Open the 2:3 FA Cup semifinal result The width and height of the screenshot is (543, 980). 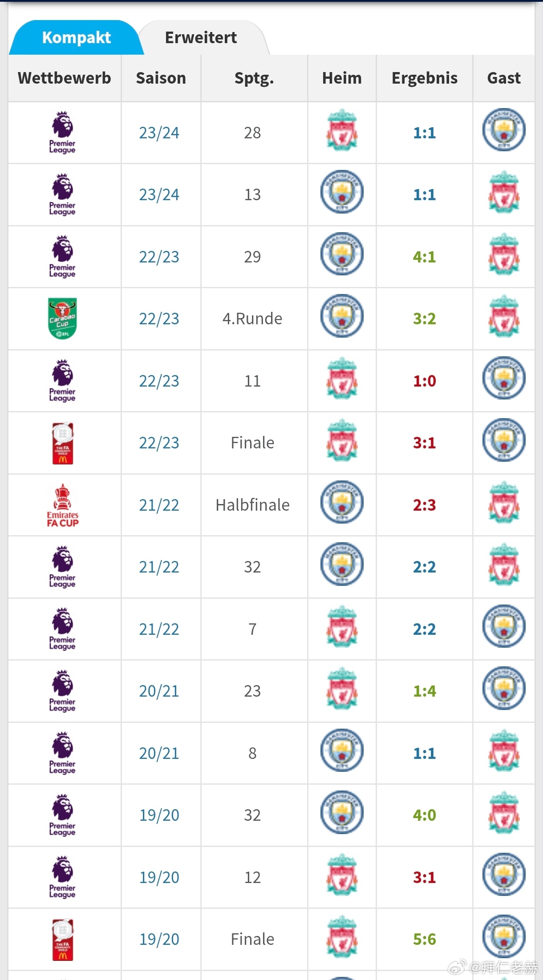point(424,505)
